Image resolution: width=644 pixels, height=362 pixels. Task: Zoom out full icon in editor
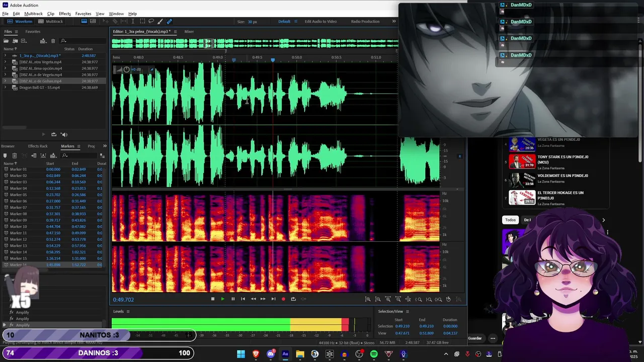point(408,299)
